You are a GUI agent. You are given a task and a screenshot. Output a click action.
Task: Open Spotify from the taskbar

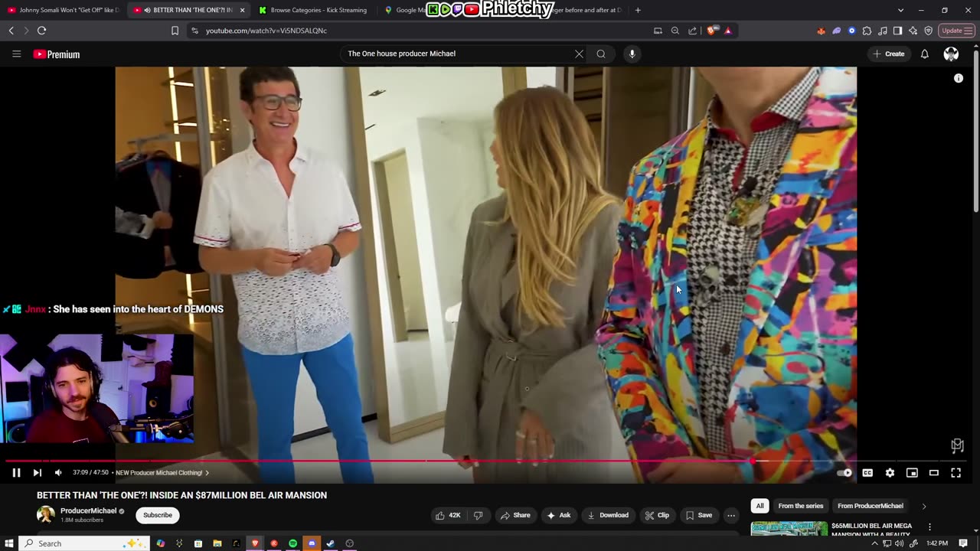[292, 543]
